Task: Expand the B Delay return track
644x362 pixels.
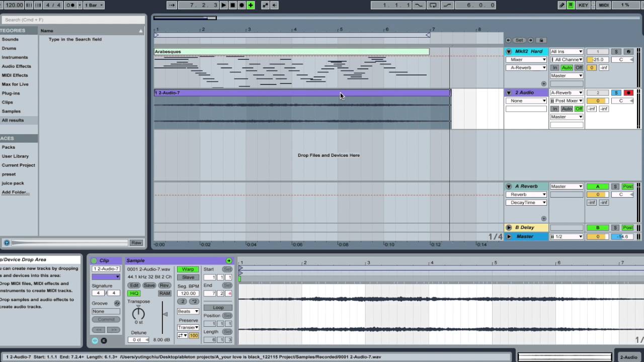Action: (509, 227)
